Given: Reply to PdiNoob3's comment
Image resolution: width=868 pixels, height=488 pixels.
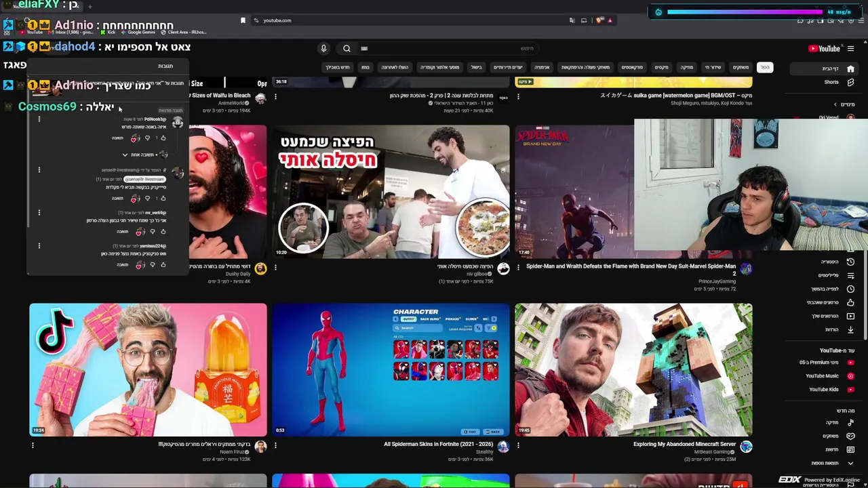Looking at the screenshot, I should pyautogui.click(x=117, y=138).
